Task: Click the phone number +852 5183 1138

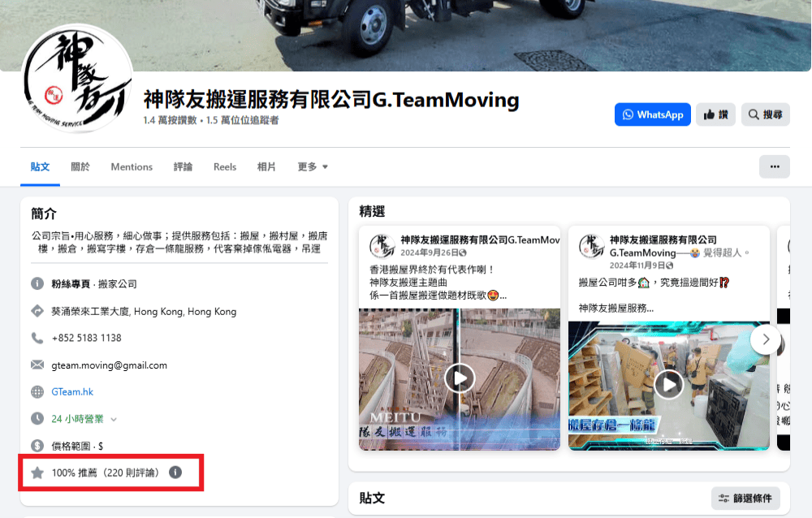Action: point(87,338)
